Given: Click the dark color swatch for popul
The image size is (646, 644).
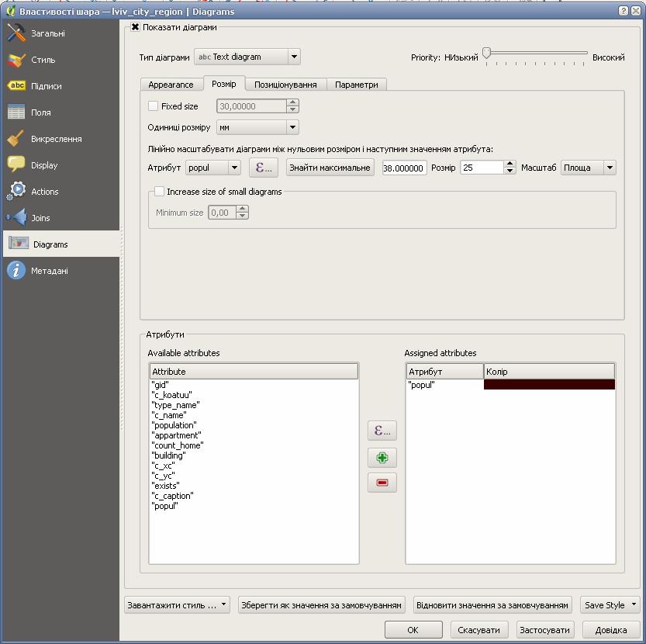Looking at the screenshot, I should click(549, 385).
